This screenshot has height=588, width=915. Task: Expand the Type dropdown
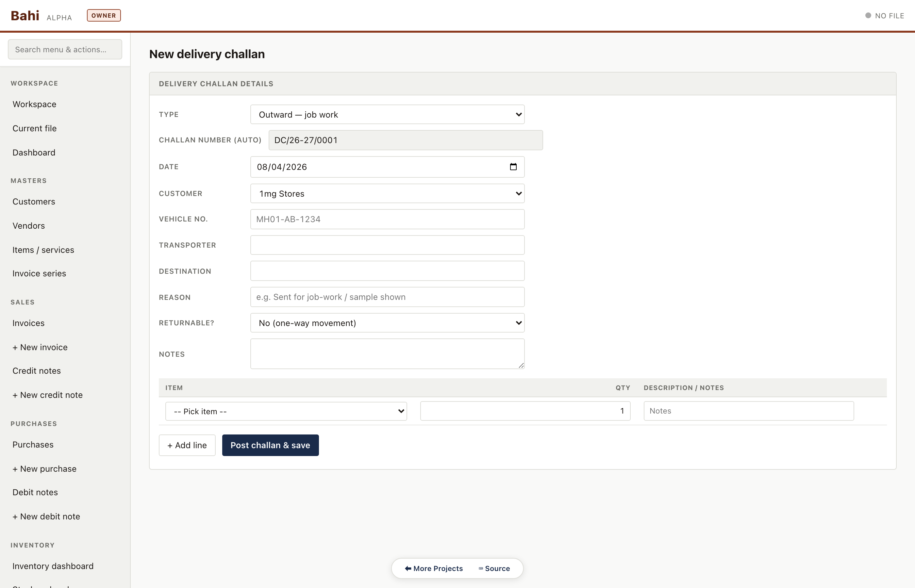click(x=387, y=115)
